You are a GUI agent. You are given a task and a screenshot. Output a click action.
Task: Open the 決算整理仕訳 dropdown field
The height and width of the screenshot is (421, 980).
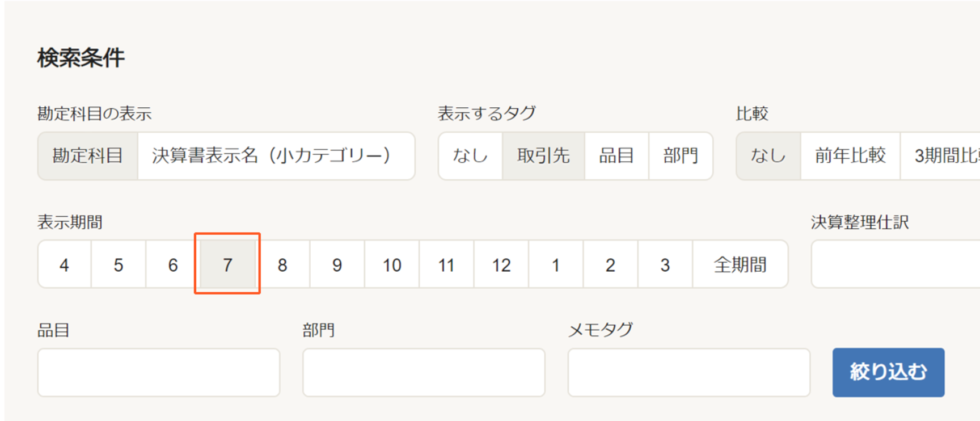point(895,264)
